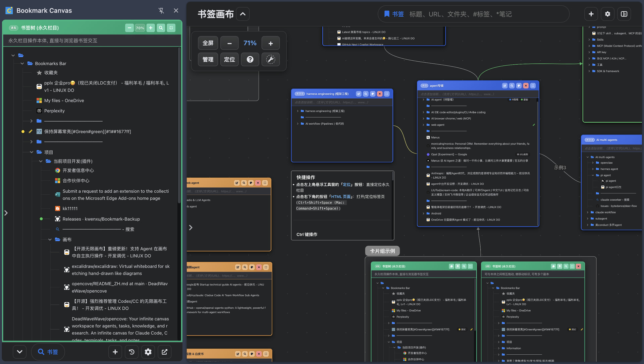644x364 pixels.
Task: Maximize the agent专辑 card
Action: click(x=533, y=86)
